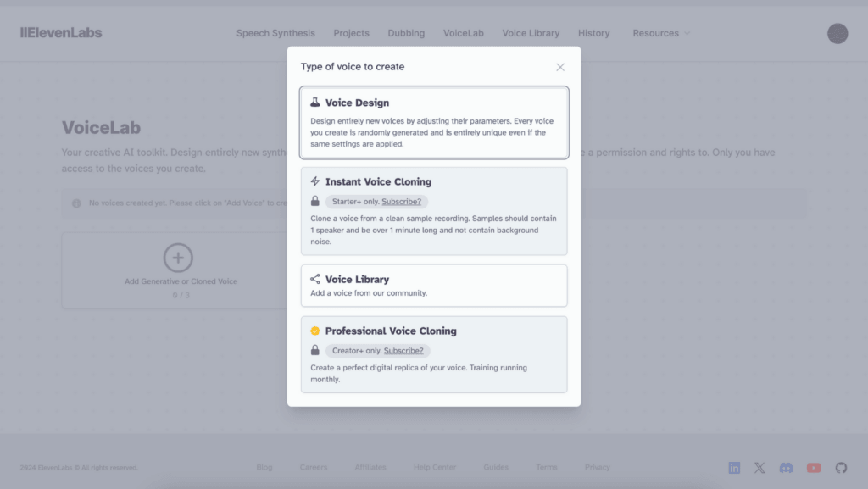Image resolution: width=868 pixels, height=489 pixels.
Task: Open the Help Center footer link
Action: [434, 467]
